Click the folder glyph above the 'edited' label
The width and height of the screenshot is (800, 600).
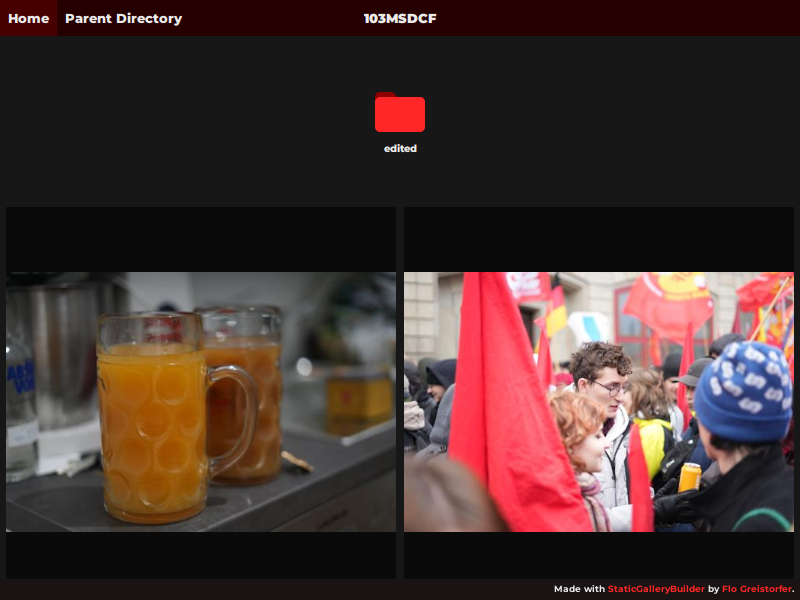[399, 112]
